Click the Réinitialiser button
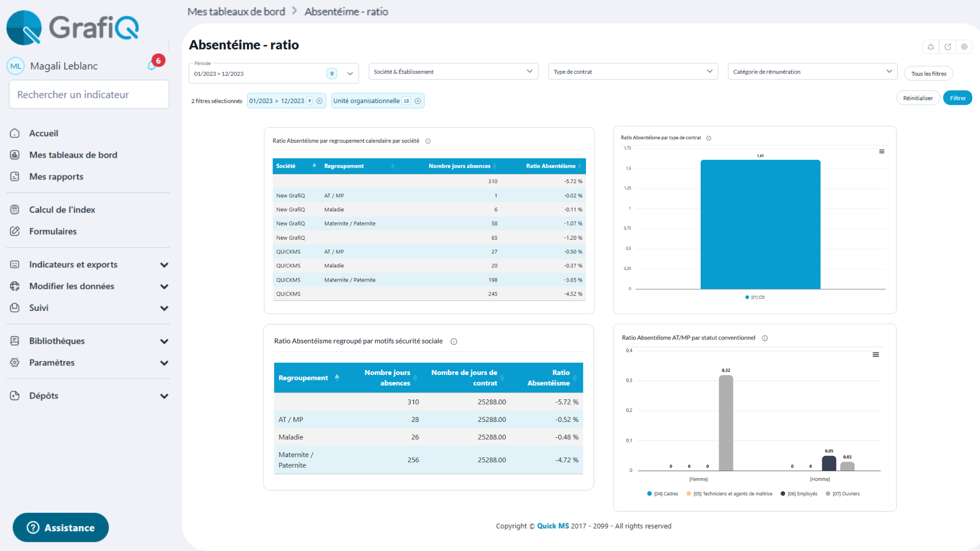The width and height of the screenshot is (980, 551). (x=917, y=98)
